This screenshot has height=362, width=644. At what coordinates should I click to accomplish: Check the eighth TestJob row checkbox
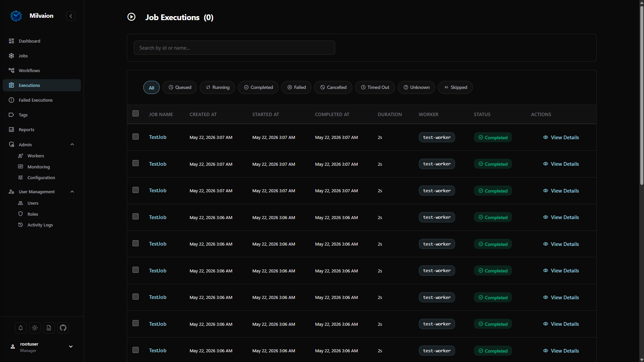(136, 323)
